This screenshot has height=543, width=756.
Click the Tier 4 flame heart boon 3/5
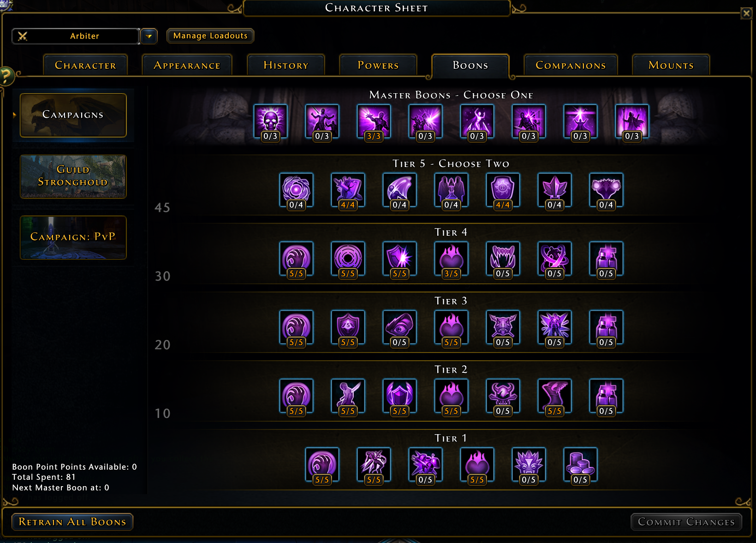(x=451, y=259)
